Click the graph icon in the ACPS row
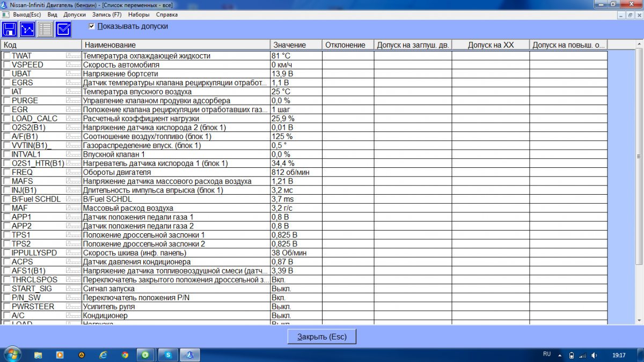 74,262
